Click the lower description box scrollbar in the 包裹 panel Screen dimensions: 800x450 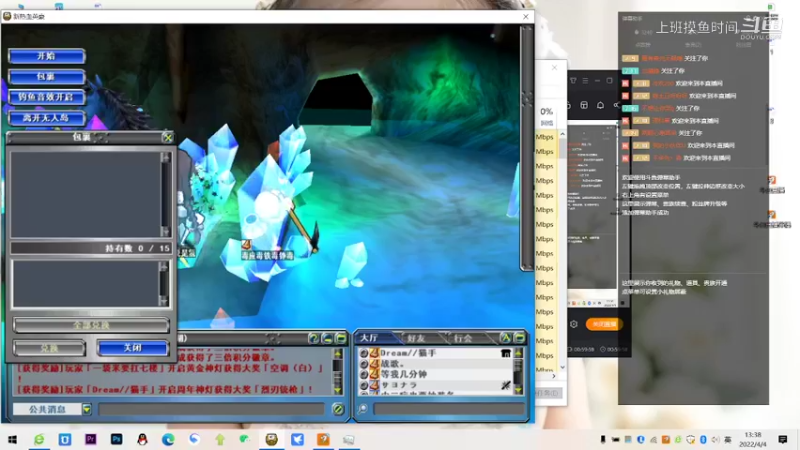163,284
